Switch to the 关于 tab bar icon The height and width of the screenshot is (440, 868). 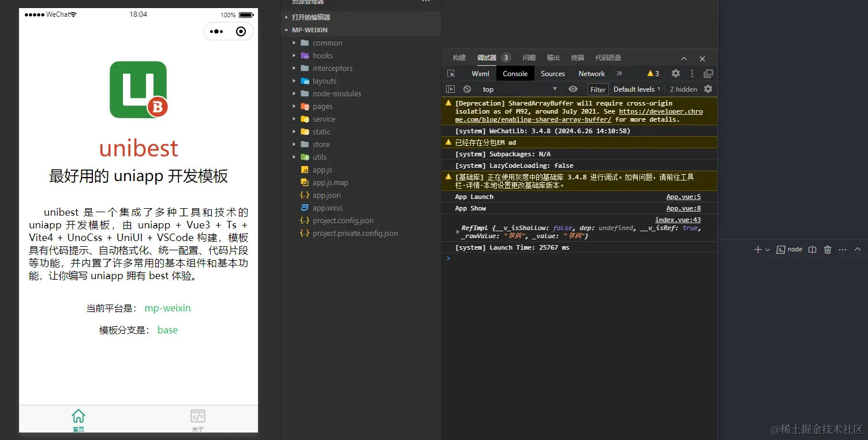click(x=198, y=416)
